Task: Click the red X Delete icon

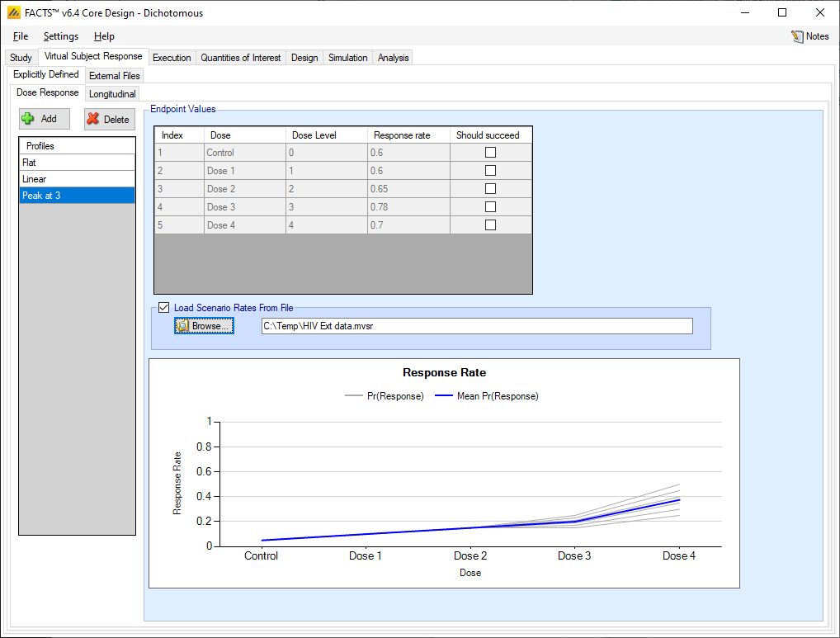Action: click(x=93, y=119)
